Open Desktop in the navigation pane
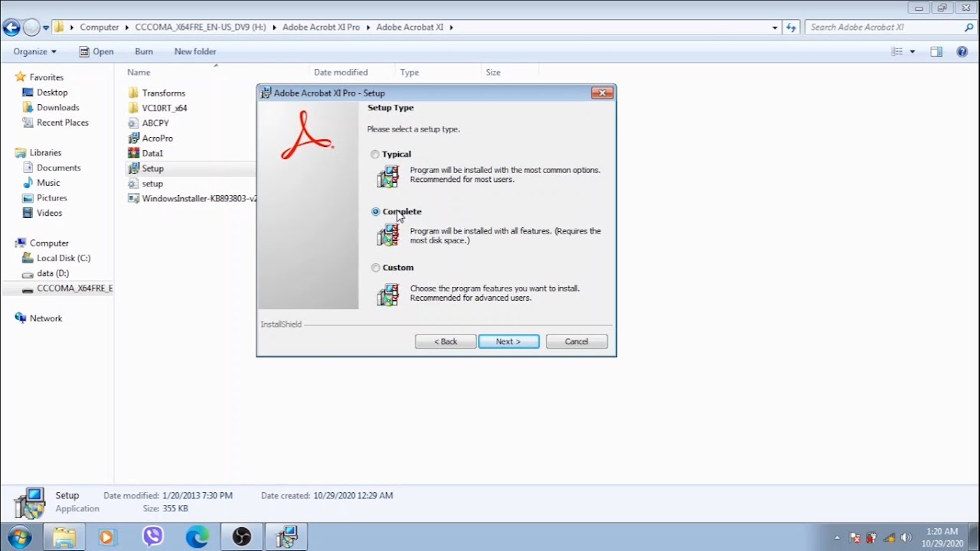The height and width of the screenshot is (551, 980). coord(45,93)
